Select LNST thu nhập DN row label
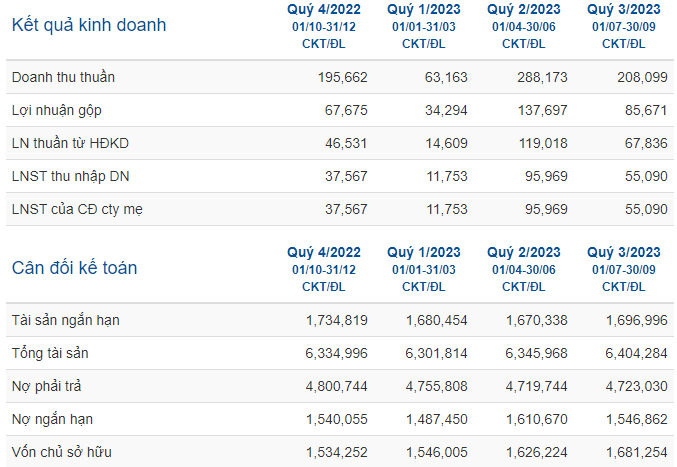The width and height of the screenshot is (677, 467). [70, 176]
